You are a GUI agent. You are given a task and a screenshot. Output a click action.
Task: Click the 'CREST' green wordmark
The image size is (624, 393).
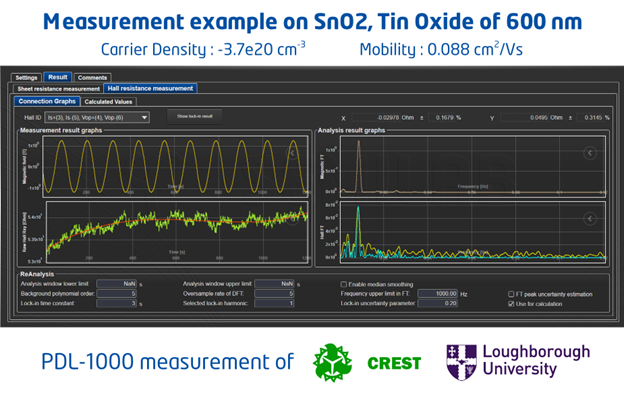click(x=394, y=363)
